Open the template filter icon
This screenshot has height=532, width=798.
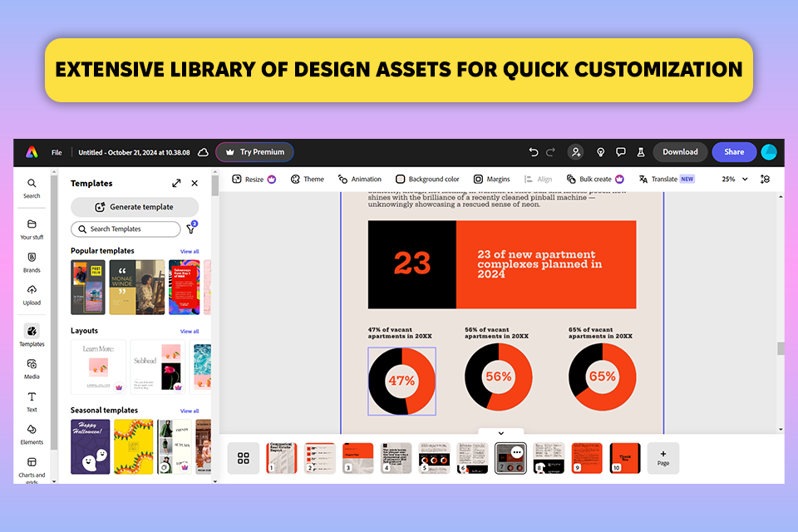(x=191, y=229)
